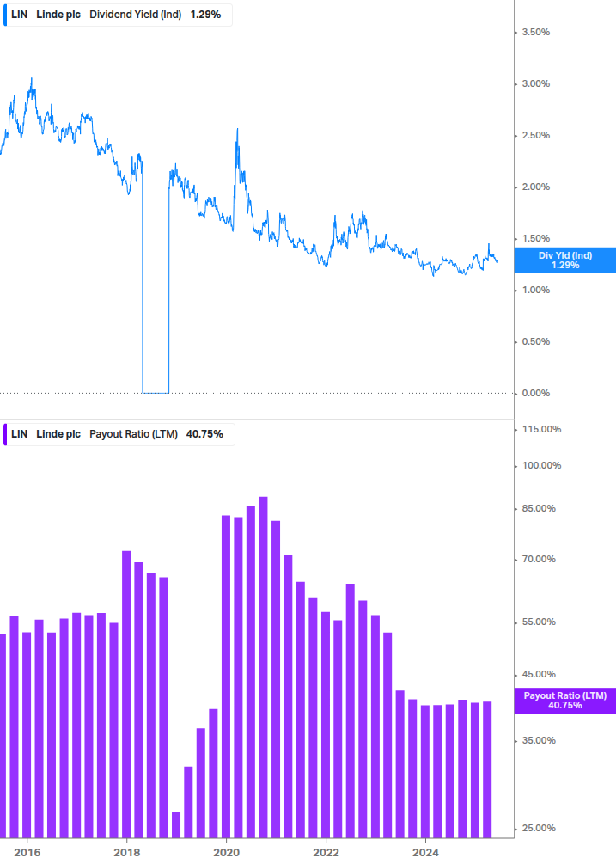Click the 0.50% dividend yield axis label
Screen dimensions: 616x864
(535, 341)
